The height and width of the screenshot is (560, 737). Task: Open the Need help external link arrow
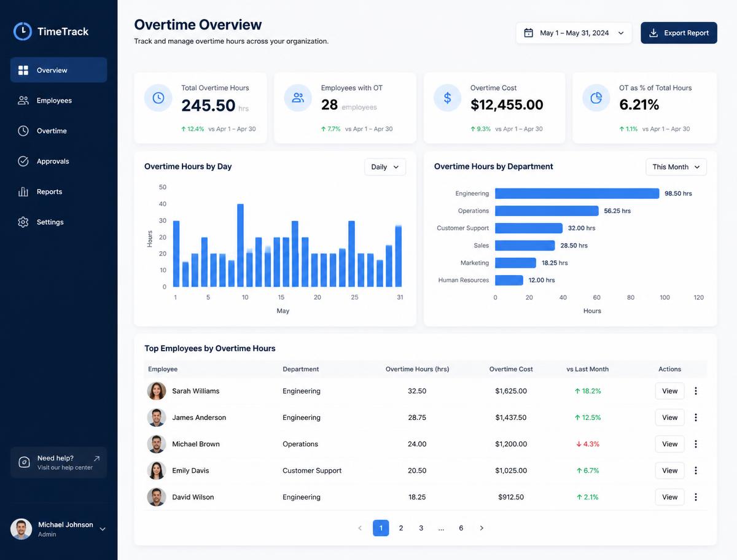pos(96,458)
